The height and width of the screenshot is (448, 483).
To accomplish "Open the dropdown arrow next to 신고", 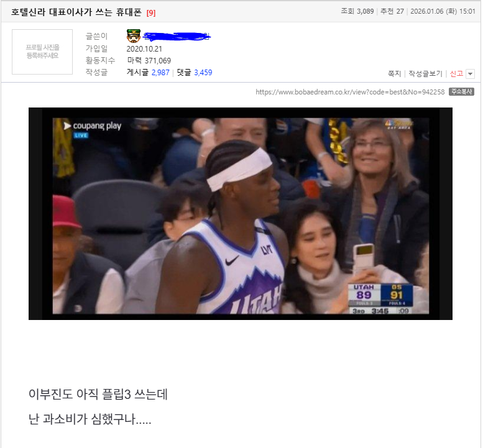I will tap(470, 74).
